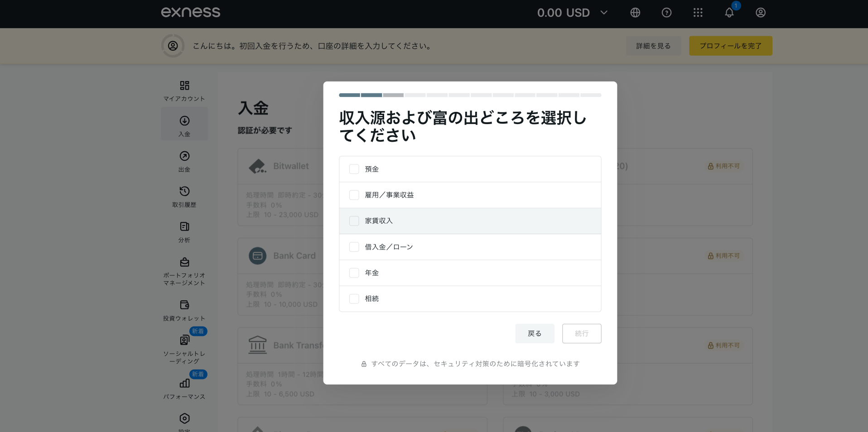Open the notifications bell
Image resolution: width=868 pixels, height=432 pixels.
(x=729, y=13)
